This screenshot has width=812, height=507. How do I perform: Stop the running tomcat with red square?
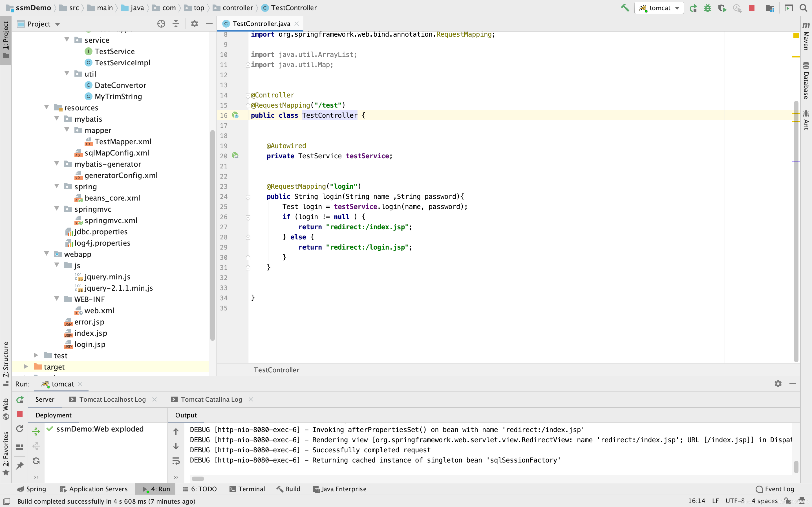(751, 8)
